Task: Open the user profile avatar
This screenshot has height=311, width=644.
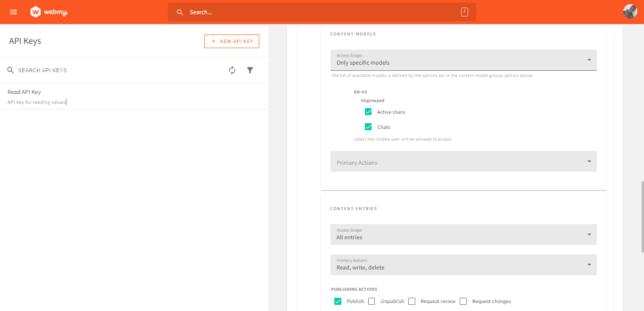Action: click(x=630, y=11)
